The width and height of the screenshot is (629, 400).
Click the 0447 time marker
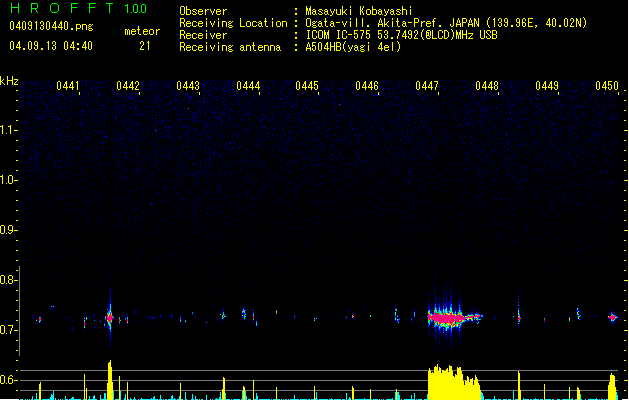click(427, 87)
